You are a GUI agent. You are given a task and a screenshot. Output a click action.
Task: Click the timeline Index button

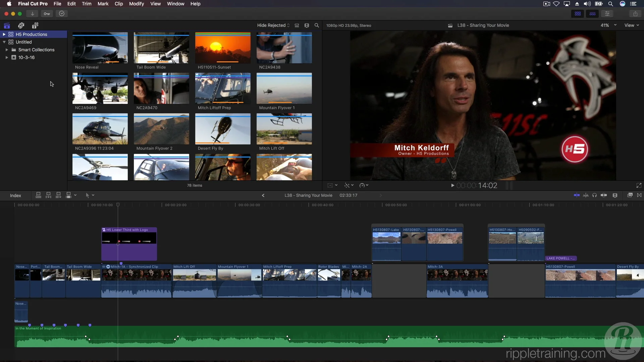pyautogui.click(x=15, y=195)
